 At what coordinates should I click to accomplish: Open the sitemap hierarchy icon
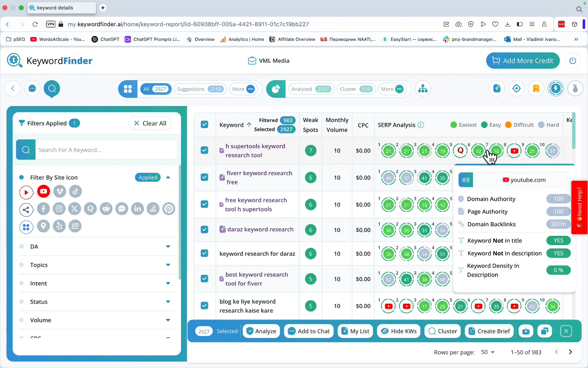click(x=423, y=89)
